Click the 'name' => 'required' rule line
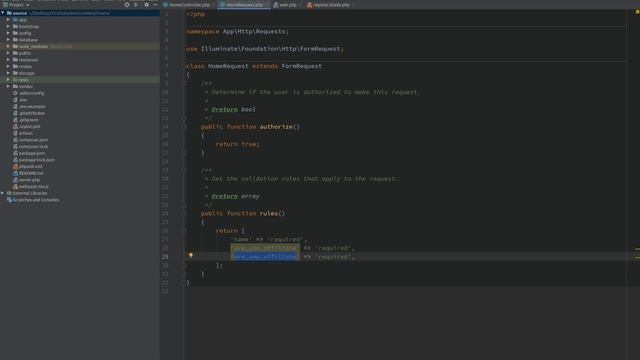 point(269,240)
